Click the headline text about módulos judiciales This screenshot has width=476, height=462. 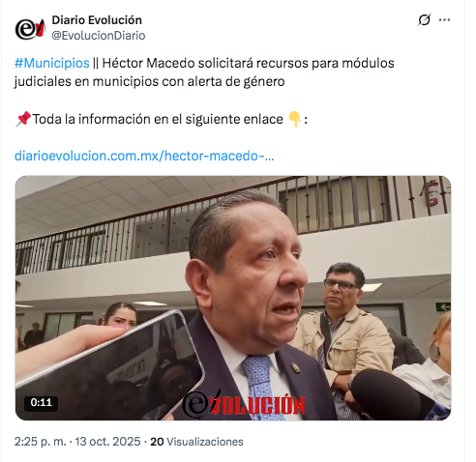pyautogui.click(x=204, y=72)
